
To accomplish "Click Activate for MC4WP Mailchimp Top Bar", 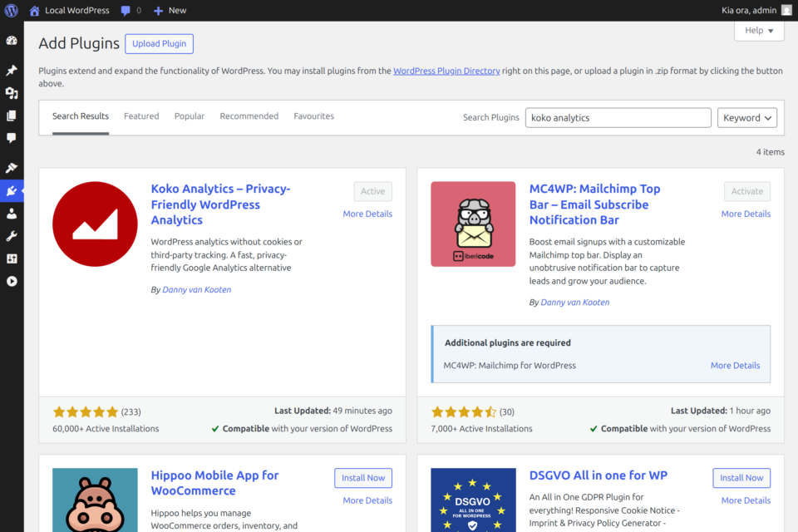I will click(747, 191).
